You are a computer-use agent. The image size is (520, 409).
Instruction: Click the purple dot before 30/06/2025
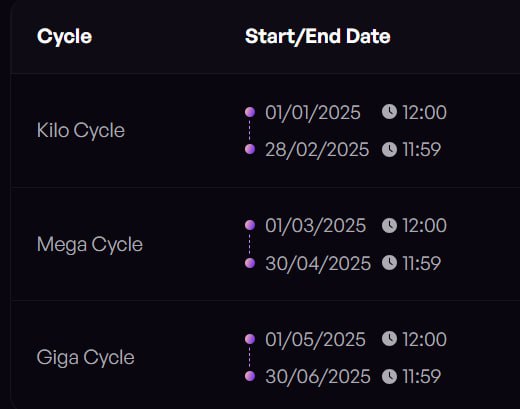[x=250, y=376]
